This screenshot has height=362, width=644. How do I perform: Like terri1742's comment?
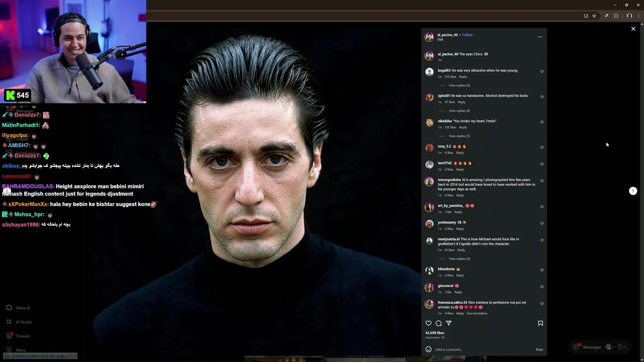pyautogui.click(x=542, y=164)
